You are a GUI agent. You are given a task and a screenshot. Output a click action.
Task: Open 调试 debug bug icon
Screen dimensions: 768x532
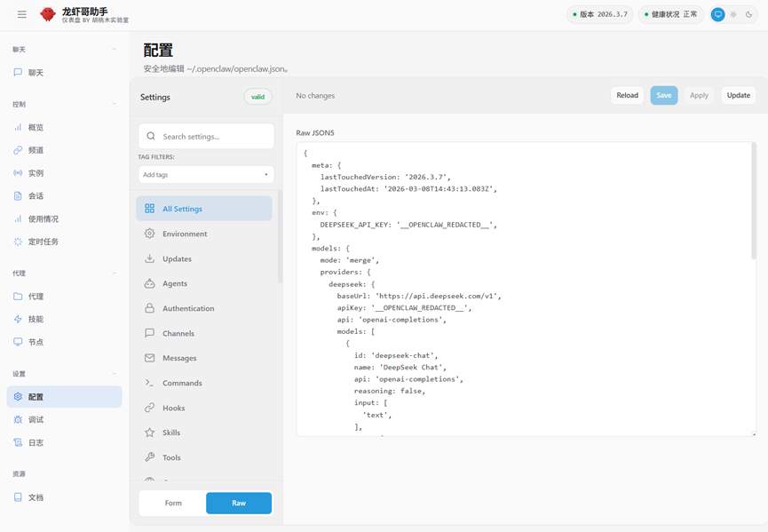pyautogui.click(x=18, y=420)
